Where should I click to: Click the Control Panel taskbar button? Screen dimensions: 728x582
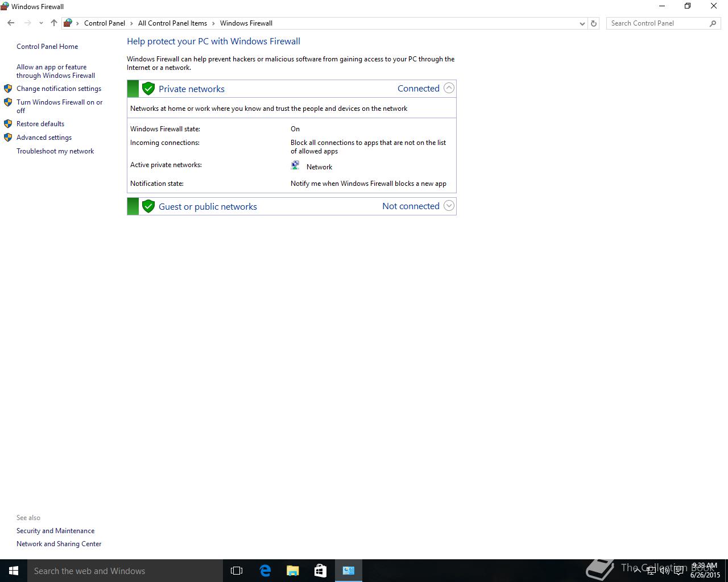tap(349, 571)
